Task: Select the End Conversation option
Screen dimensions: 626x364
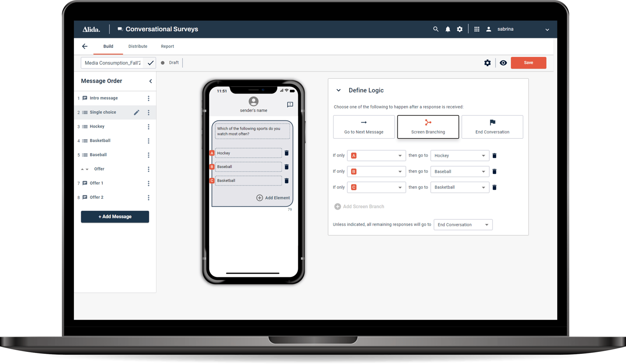Action: click(x=492, y=127)
